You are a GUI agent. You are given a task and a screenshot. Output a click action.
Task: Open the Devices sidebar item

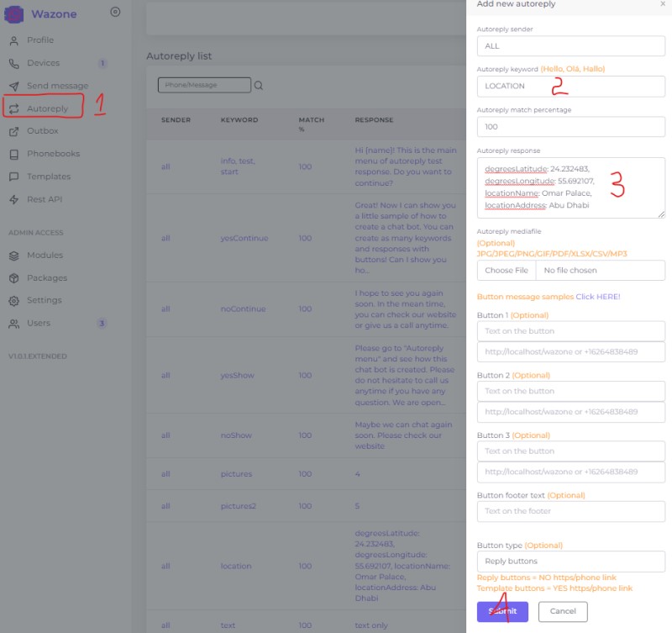point(43,63)
